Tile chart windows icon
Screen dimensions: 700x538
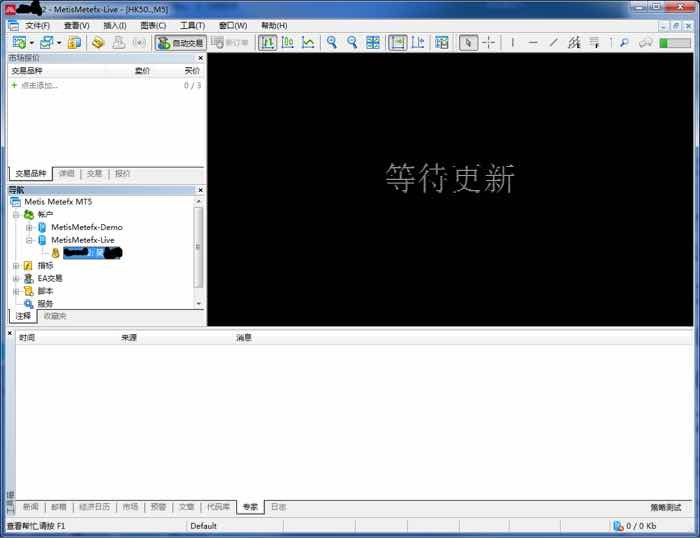coord(373,42)
